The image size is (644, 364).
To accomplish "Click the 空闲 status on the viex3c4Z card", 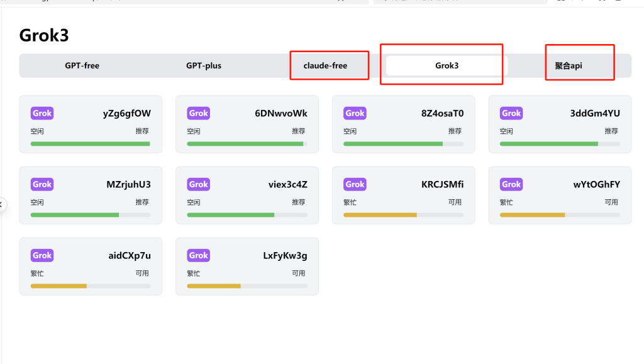I will [194, 202].
